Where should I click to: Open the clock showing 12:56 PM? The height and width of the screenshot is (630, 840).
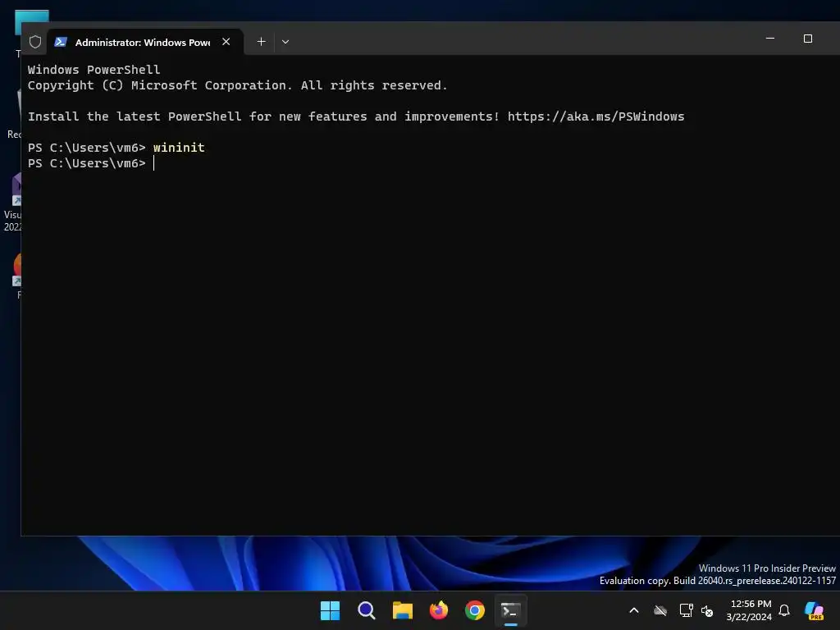(x=749, y=610)
